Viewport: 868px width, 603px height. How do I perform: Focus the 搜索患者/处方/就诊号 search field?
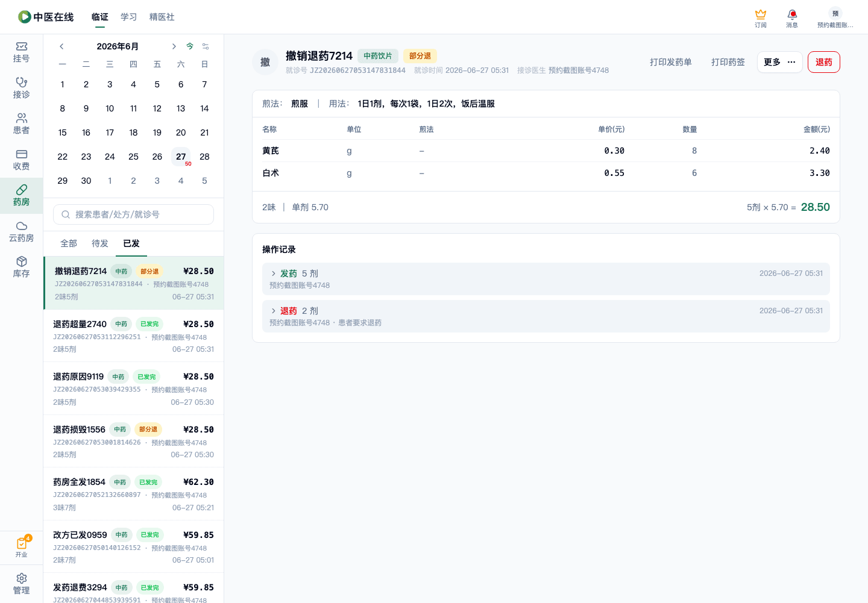pyautogui.click(x=133, y=214)
